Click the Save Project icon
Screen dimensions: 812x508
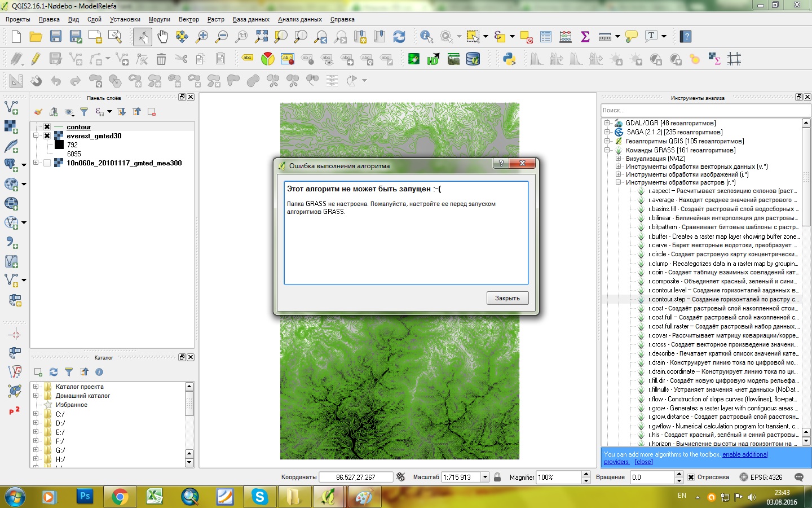pyautogui.click(x=55, y=37)
